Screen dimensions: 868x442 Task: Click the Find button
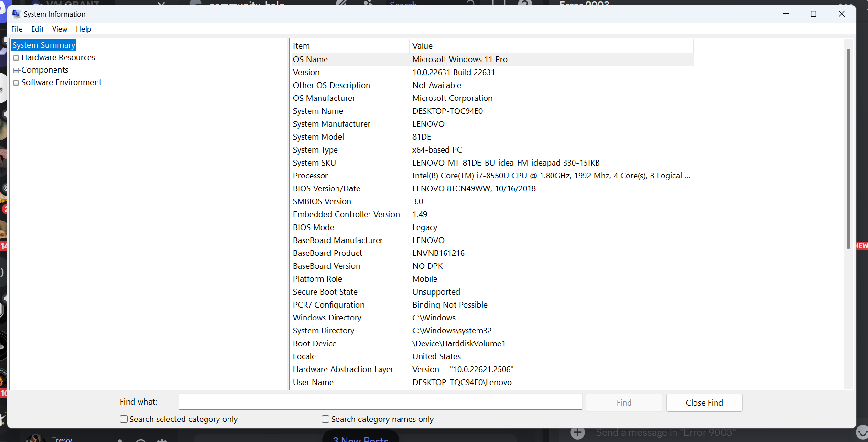[x=624, y=403]
